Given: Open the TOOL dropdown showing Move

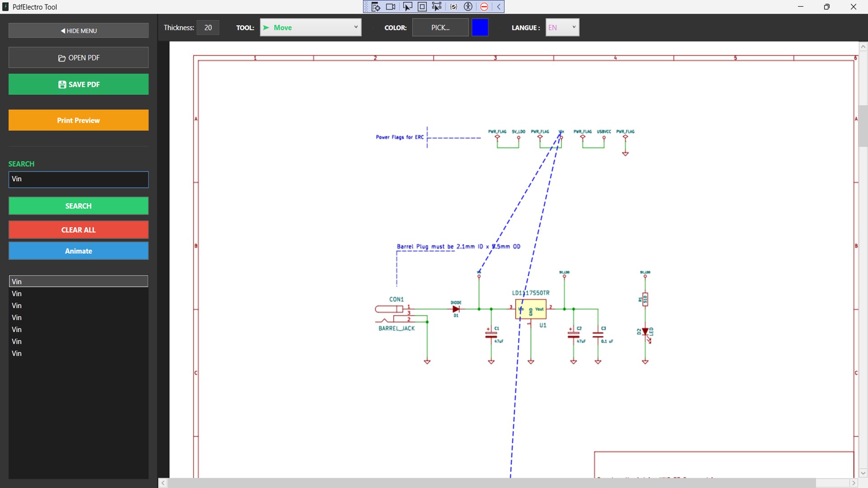Looking at the screenshot, I should (x=311, y=28).
